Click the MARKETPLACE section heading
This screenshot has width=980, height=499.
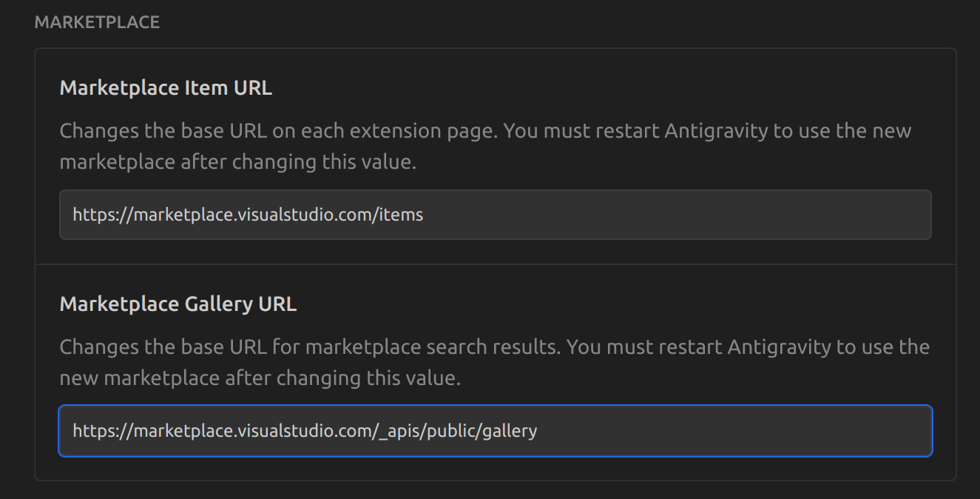click(x=96, y=22)
